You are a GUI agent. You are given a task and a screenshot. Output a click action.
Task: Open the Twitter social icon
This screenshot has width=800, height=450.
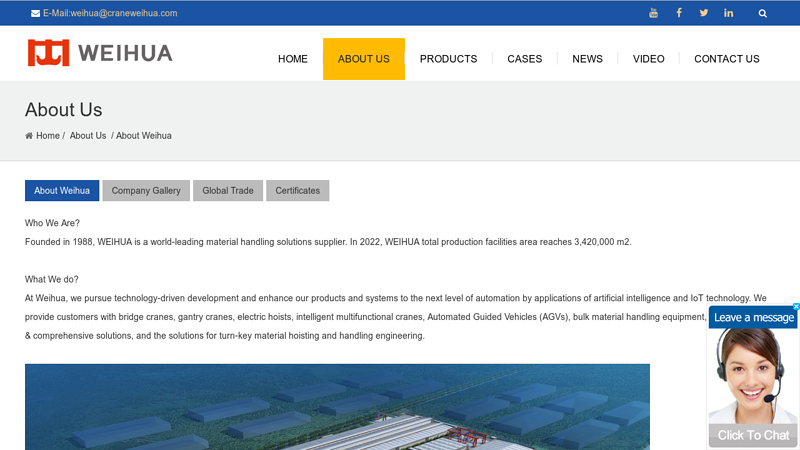pos(704,13)
